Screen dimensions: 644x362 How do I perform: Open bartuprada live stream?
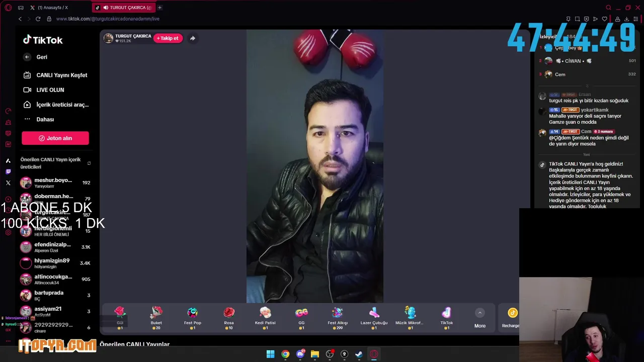tap(55, 295)
